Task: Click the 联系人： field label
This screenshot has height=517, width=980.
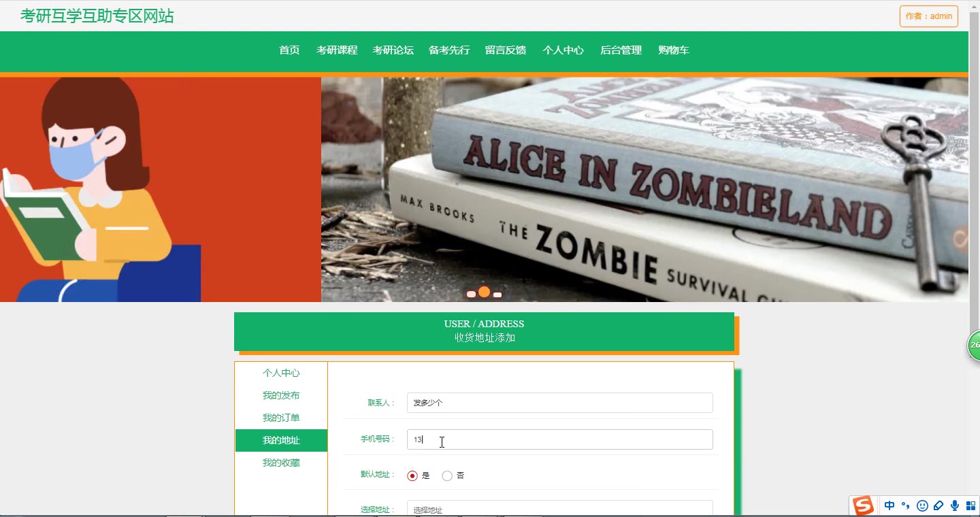Action: tap(381, 403)
